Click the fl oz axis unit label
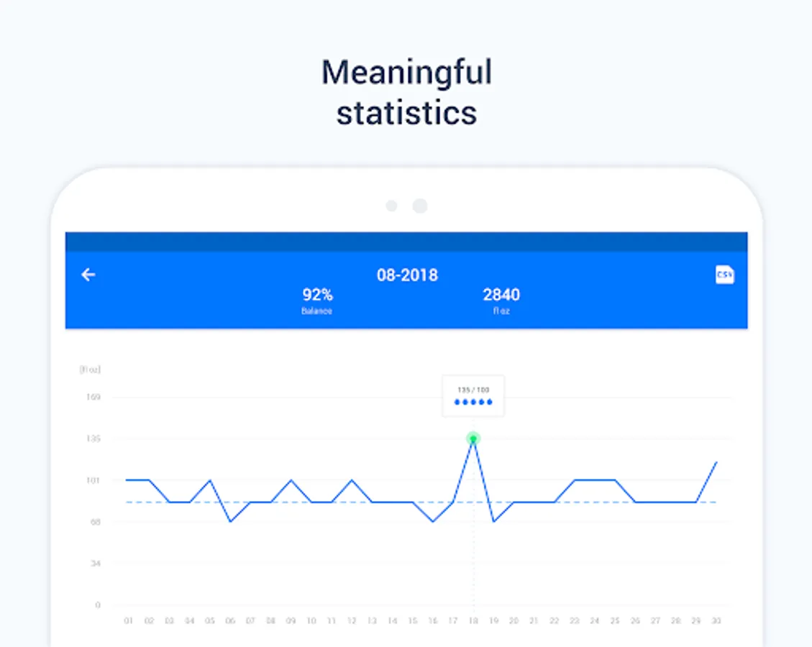The image size is (812, 647). [x=90, y=369]
